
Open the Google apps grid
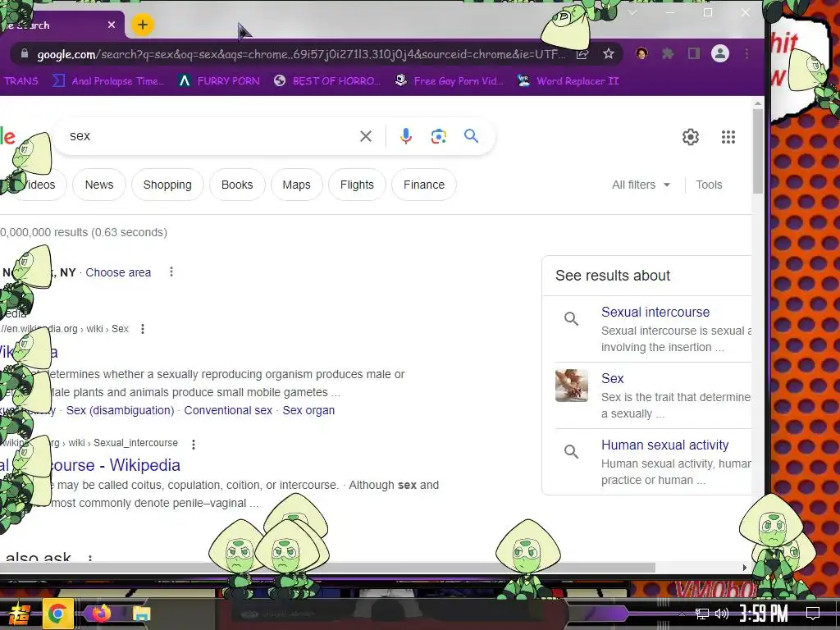point(728,137)
